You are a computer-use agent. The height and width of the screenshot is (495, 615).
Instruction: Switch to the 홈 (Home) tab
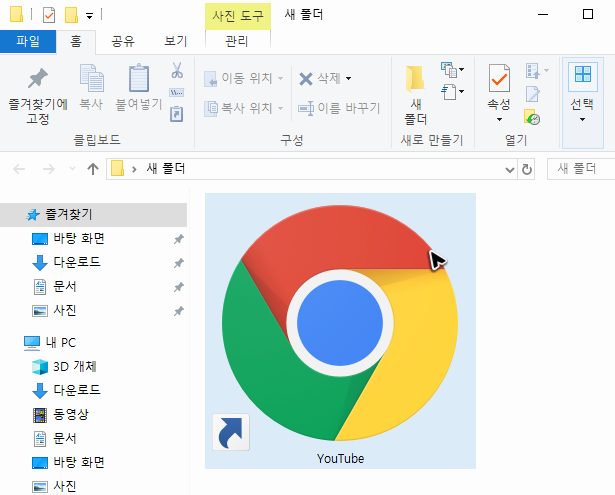click(x=76, y=41)
